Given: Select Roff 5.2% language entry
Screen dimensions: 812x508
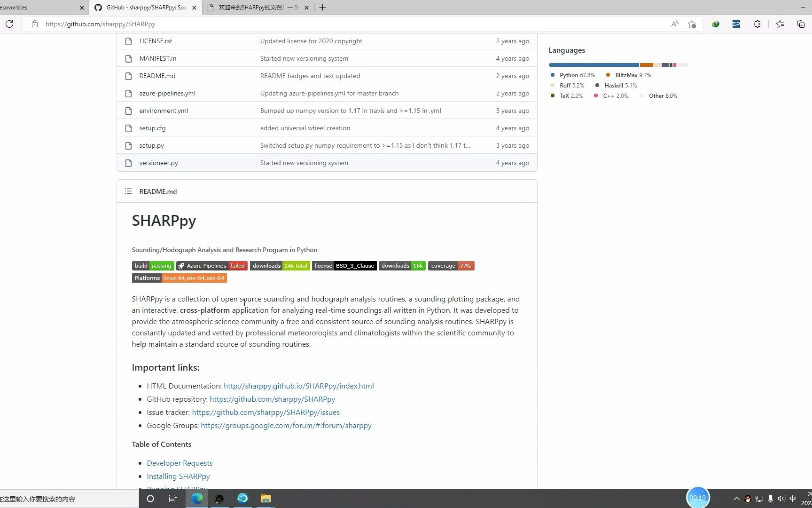Looking at the screenshot, I should pos(567,85).
